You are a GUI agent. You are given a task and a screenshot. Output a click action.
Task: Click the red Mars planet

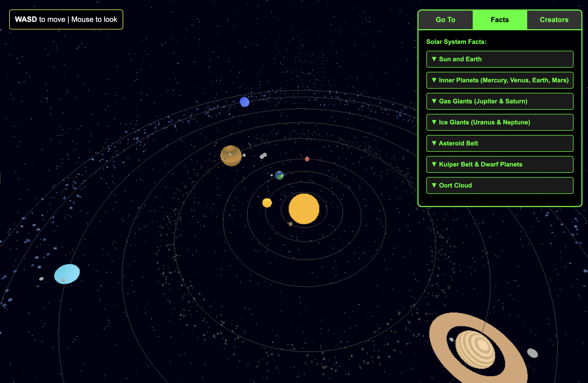(307, 159)
